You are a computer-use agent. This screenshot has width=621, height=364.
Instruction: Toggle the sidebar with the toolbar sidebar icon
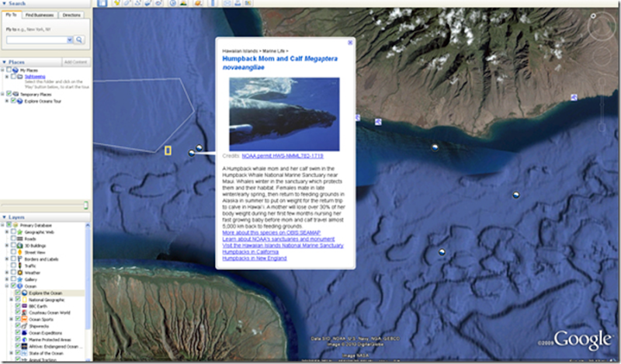click(x=102, y=3)
